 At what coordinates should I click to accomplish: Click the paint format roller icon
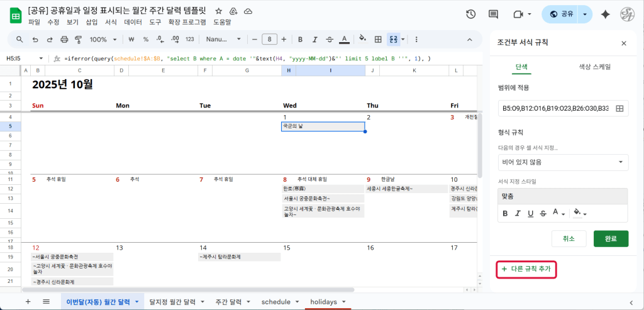pyautogui.click(x=79, y=39)
